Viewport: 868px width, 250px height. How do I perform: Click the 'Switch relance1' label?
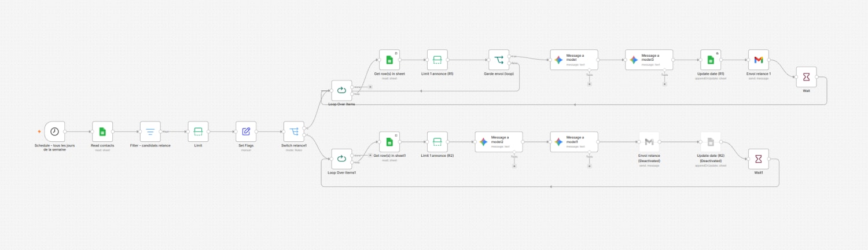(x=294, y=145)
